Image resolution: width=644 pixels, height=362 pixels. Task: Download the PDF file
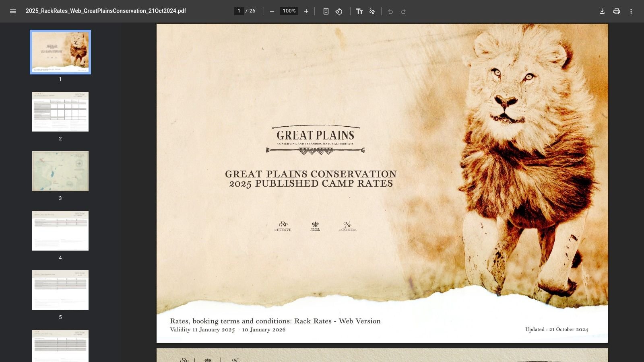(602, 11)
